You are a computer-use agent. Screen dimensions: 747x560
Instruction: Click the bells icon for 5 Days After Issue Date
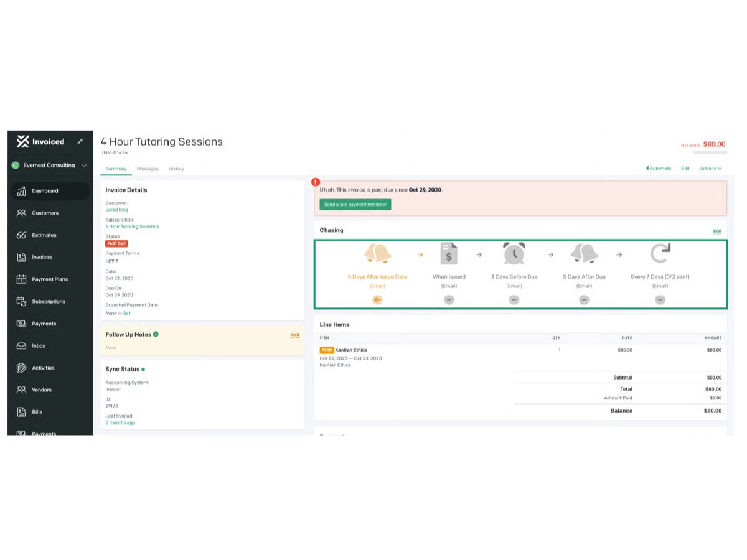click(x=377, y=253)
